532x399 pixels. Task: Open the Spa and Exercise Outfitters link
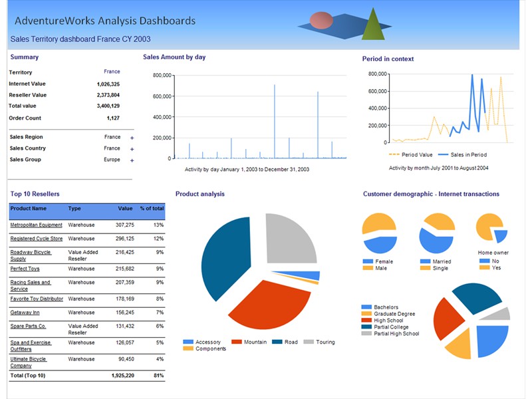(x=31, y=346)
